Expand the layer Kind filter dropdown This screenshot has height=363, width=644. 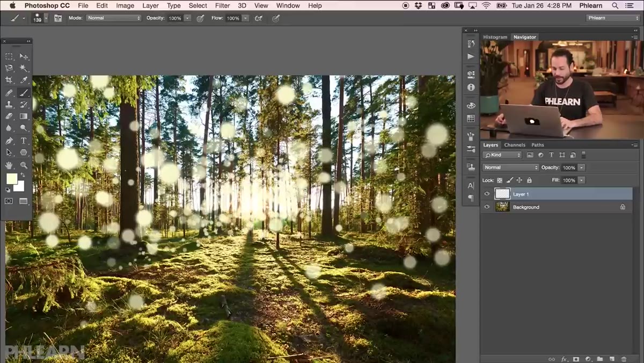coord(502,155)
